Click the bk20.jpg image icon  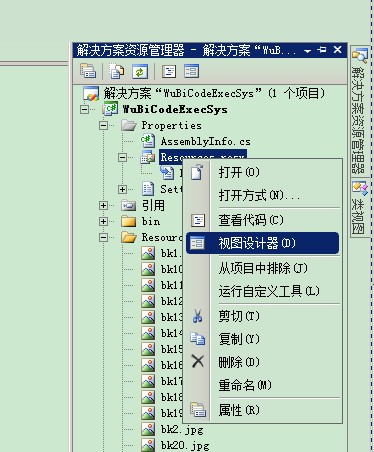click(148, 445)
